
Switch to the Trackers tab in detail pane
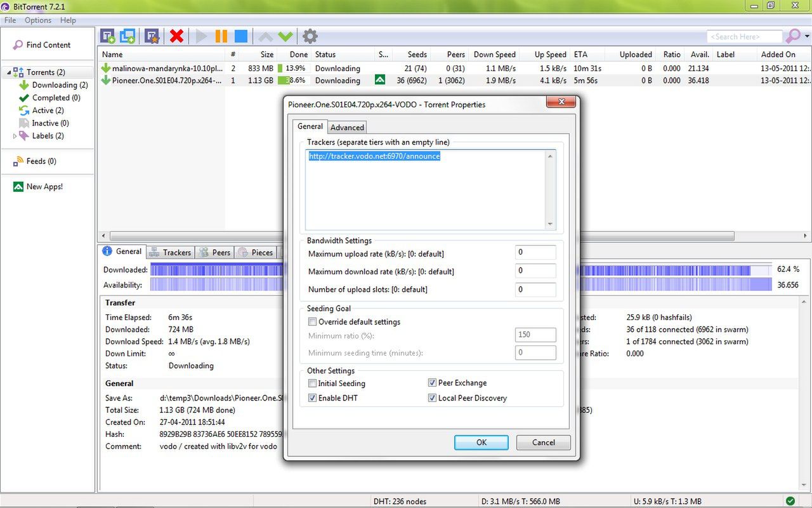tap(170, 252)
